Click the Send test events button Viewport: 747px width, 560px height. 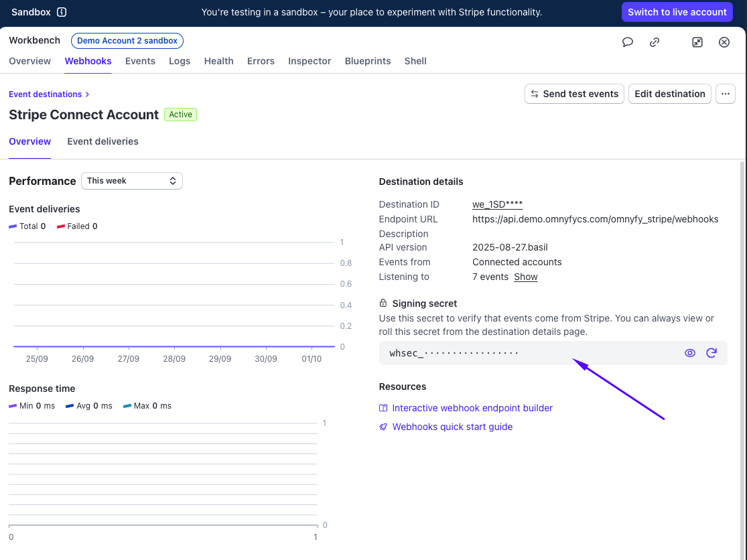pyautogui.click(x=574, y=94)
